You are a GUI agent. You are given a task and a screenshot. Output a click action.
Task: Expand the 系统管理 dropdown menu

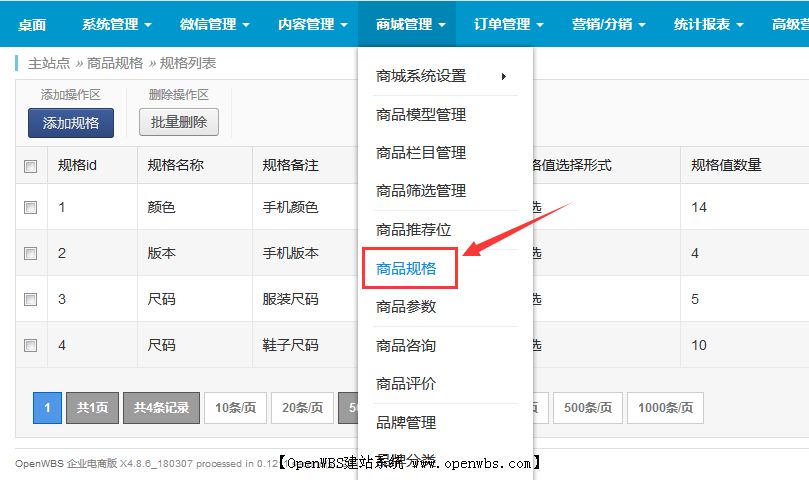tap(117, 24)
